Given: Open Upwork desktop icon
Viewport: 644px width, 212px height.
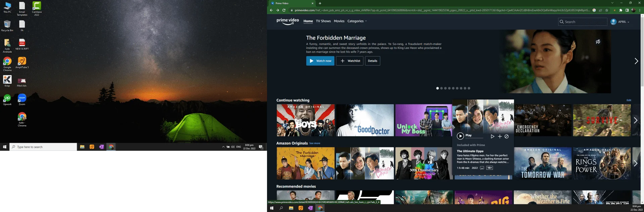Looking at the screenshot, I should (x=7, y=99).
